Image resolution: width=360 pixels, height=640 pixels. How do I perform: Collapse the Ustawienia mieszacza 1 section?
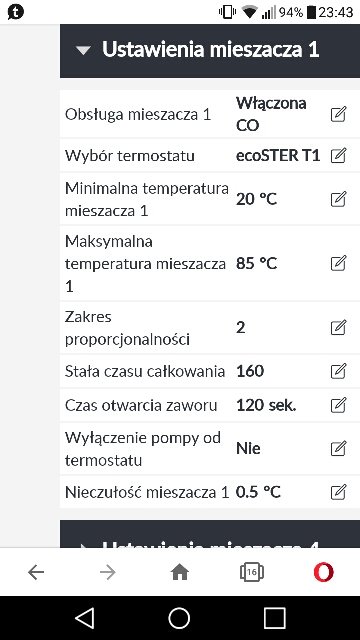(210, 50)
